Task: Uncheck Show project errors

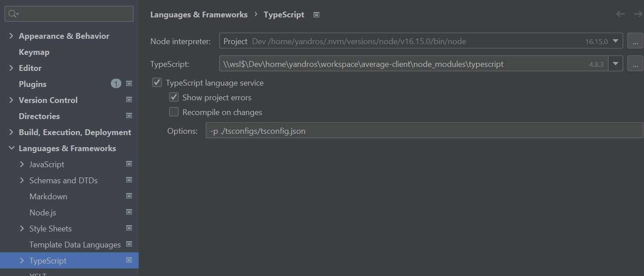Action: (x=174, y=97)
